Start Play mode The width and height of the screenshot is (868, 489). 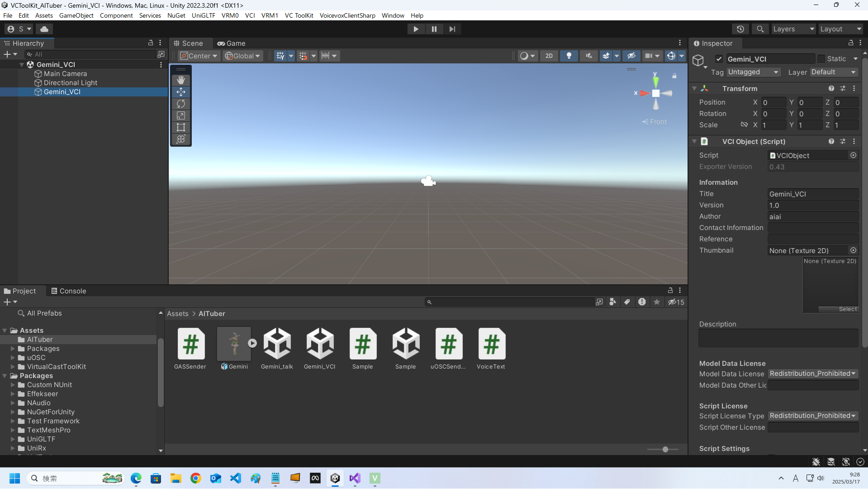point(416,29)
